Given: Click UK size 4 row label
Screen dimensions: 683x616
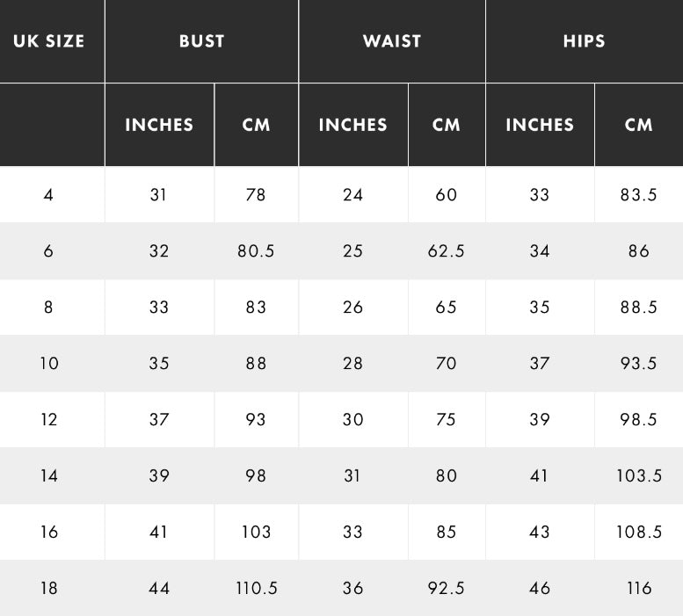Looking at the screenshot, I should [48, 194].
